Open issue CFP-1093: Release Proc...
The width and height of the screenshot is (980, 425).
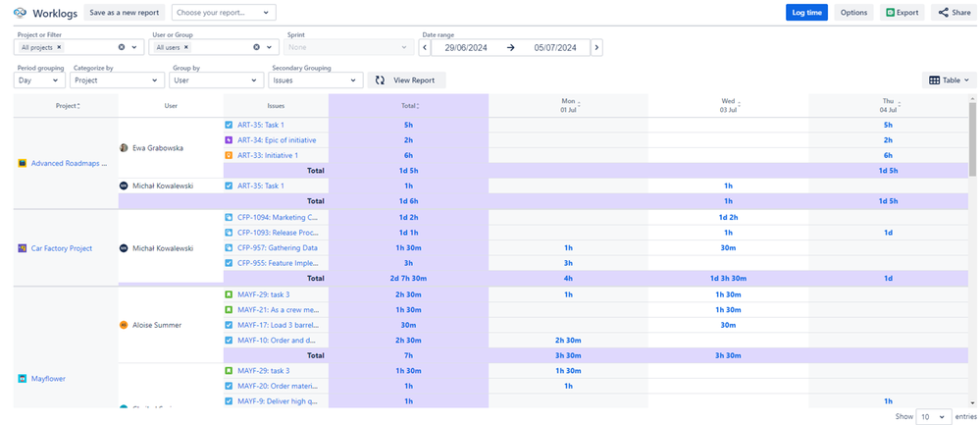pyautogui.click(x=278, y=233)
